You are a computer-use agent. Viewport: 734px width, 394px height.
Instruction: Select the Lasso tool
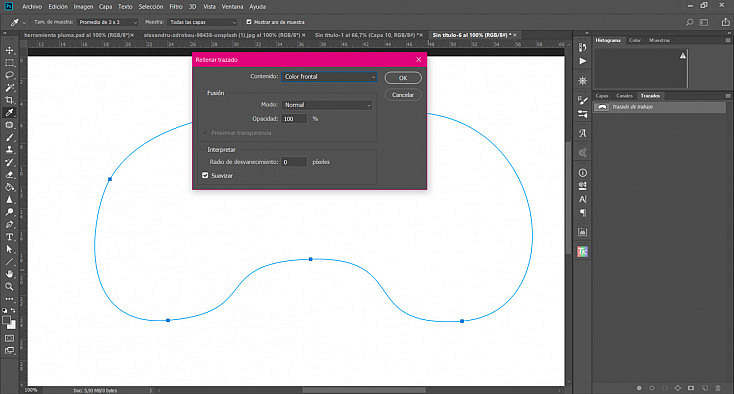point(9,75)
